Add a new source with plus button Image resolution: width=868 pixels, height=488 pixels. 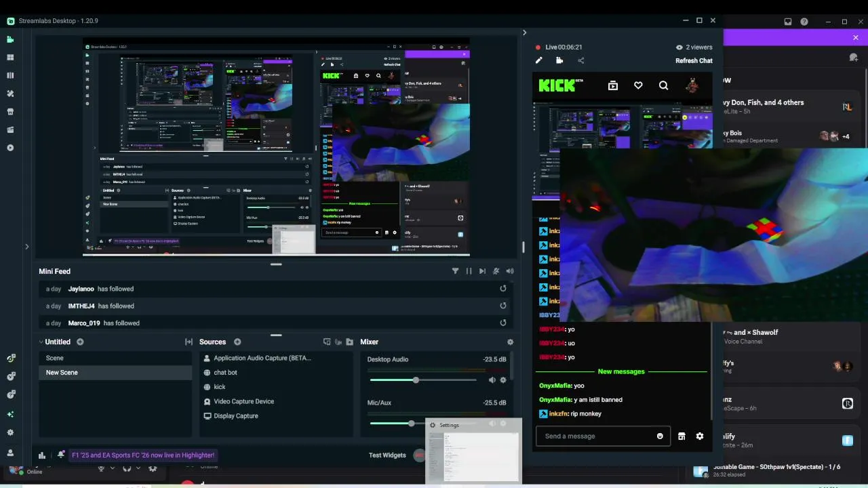point(237,342)
